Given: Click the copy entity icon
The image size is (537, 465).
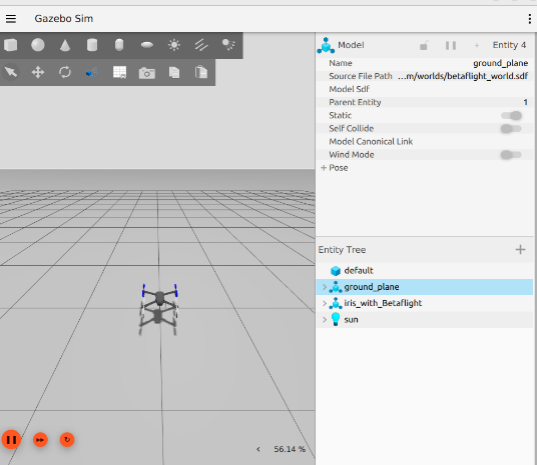Looking at the screenshot, I should (x=174, y=72).
